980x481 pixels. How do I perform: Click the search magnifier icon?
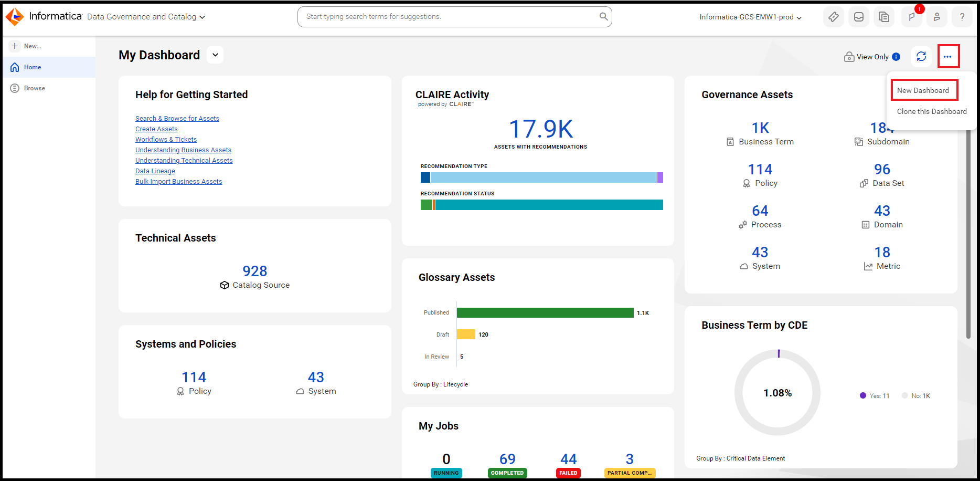[604, 16]
